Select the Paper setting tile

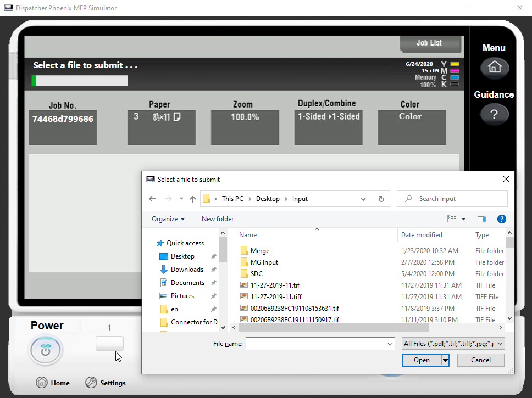[162, 127]
